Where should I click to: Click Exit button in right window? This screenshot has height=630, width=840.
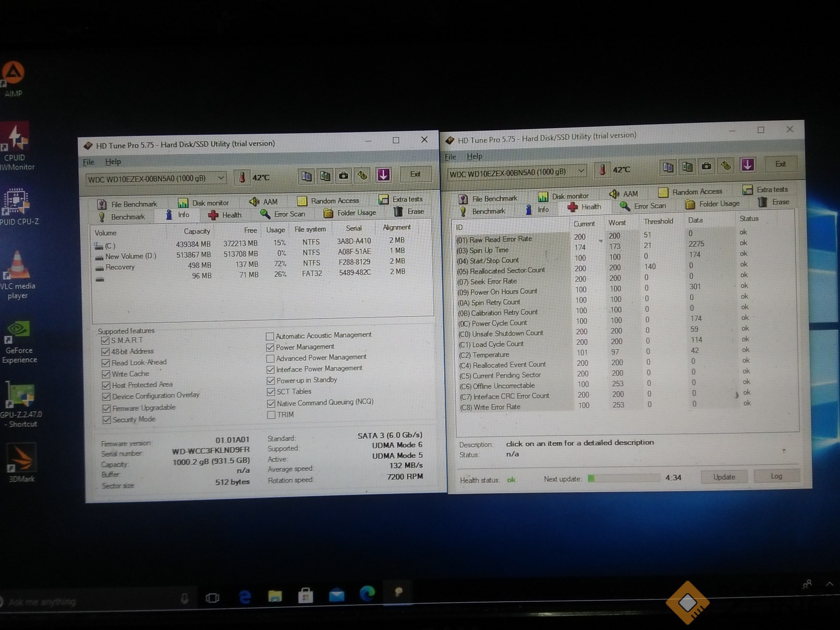[781, 164]
